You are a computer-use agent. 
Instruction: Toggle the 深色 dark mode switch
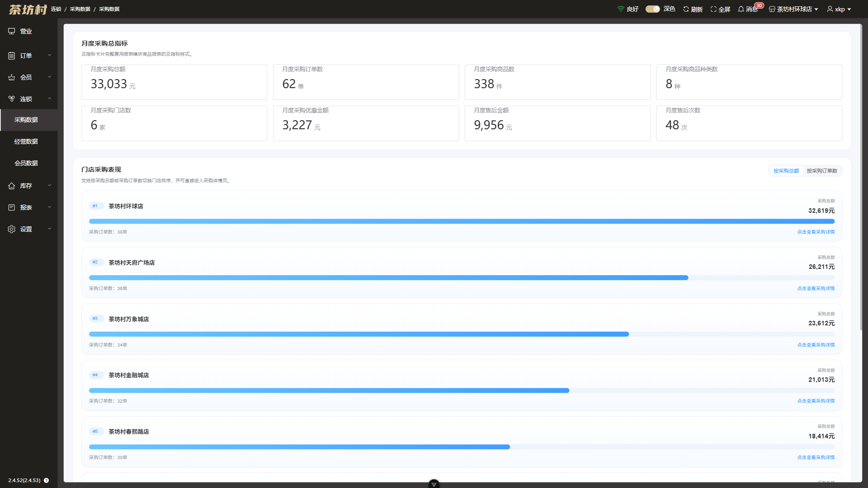[652, 9]
